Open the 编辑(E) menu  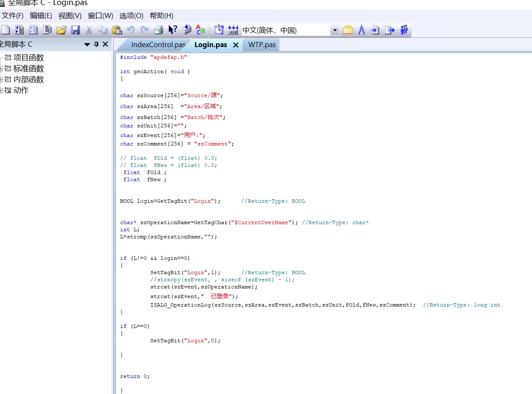coord(41,16)
